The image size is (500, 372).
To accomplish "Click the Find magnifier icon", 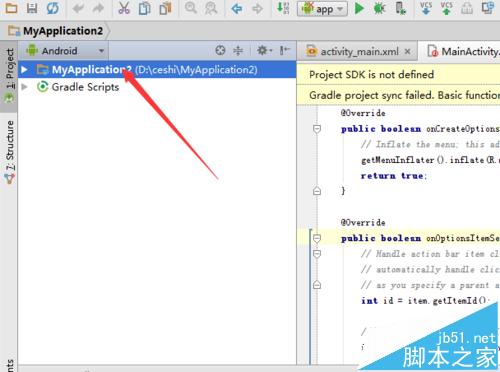I will coord(191,7).
